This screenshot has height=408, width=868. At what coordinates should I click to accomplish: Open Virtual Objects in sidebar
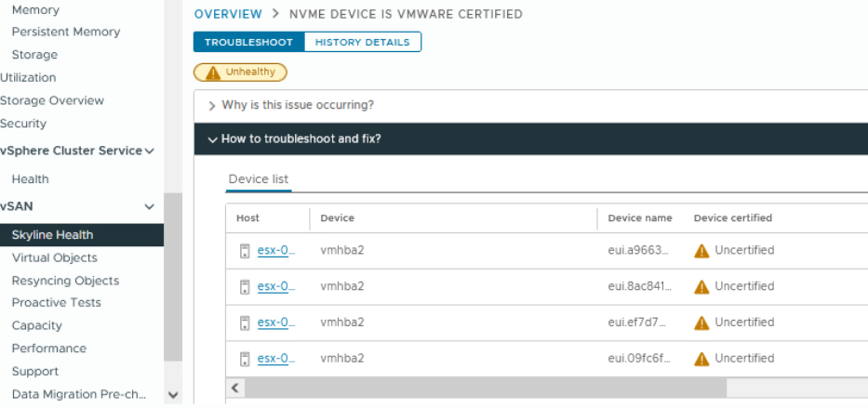[54, 258]
